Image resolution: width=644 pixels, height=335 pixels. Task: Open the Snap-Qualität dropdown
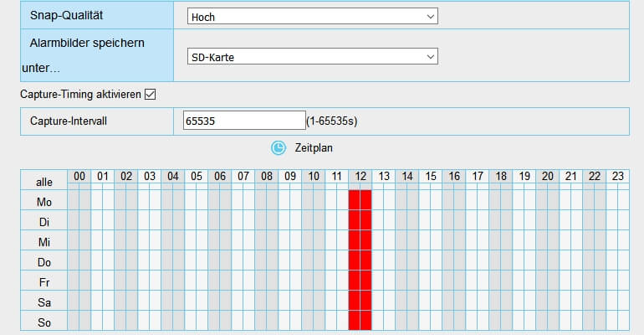[x=310, y=17]
